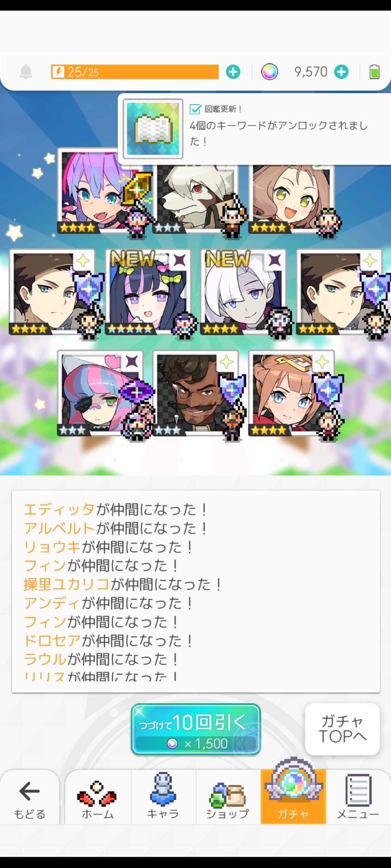Add stamina with the plus icon
This screenshot has height=868, width=391.
[x=233, y=72]
